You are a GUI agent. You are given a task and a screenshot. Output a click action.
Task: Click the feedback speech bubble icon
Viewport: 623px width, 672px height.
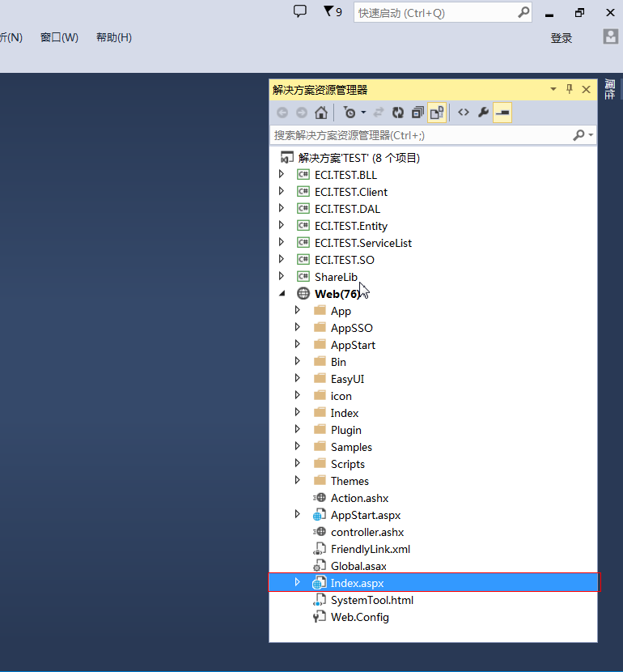coord(299,11)
